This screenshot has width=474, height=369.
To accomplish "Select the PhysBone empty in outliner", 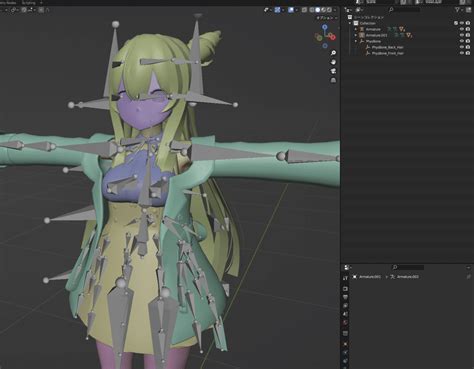I will coord(373,41).
